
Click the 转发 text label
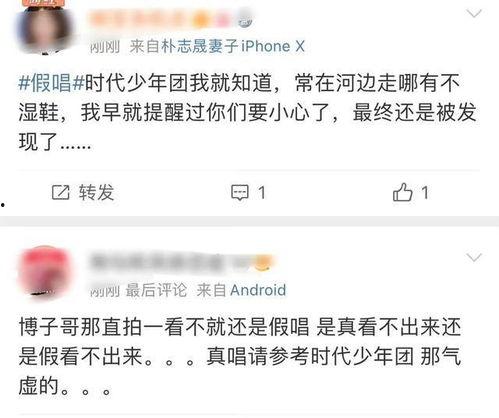coord(96,192)
